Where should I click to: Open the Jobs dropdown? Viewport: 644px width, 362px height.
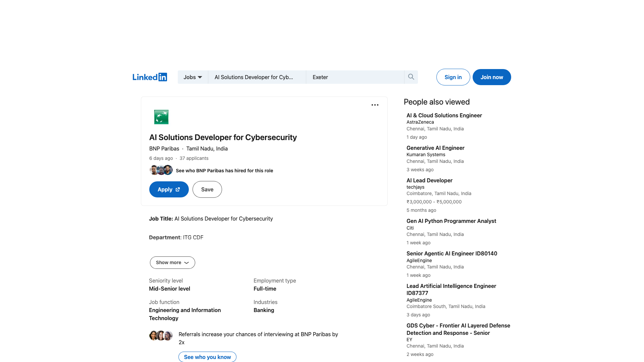tap(193, 77)
